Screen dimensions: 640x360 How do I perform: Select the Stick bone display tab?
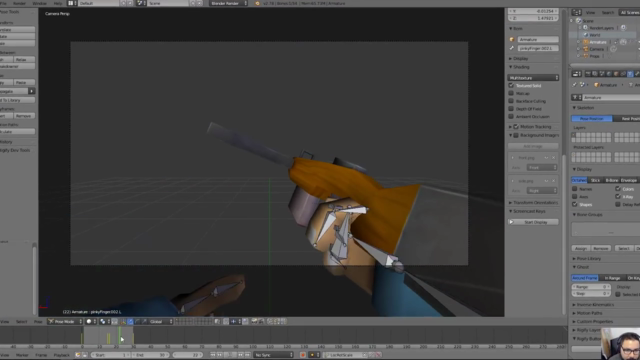(x=596, y=180)
